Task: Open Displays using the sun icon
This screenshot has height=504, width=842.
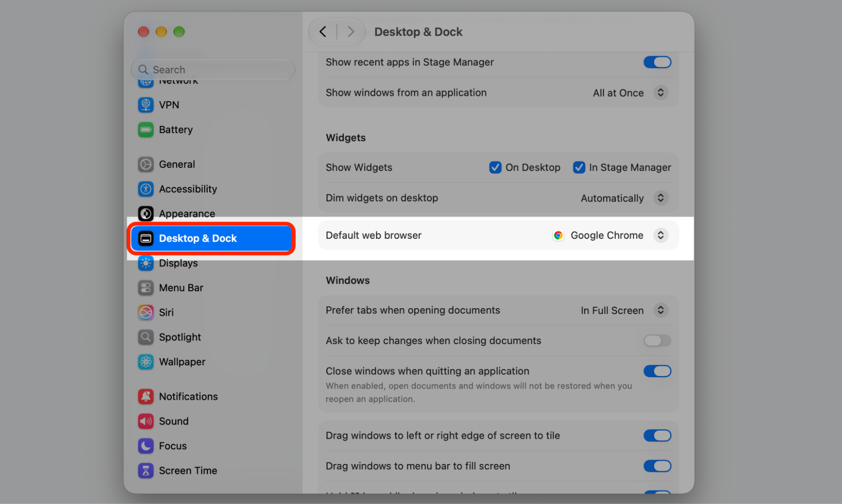Action: click(x=146, y=263)
